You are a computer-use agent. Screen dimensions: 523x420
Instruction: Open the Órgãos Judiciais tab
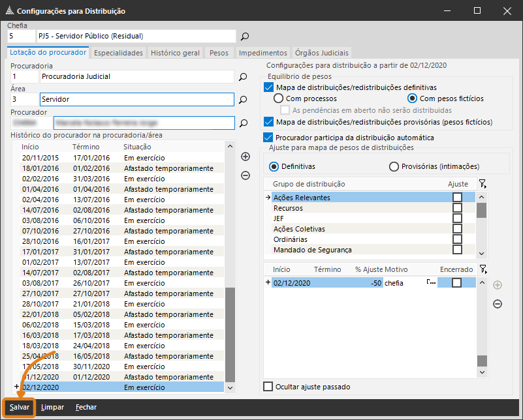tap(322, 53)
